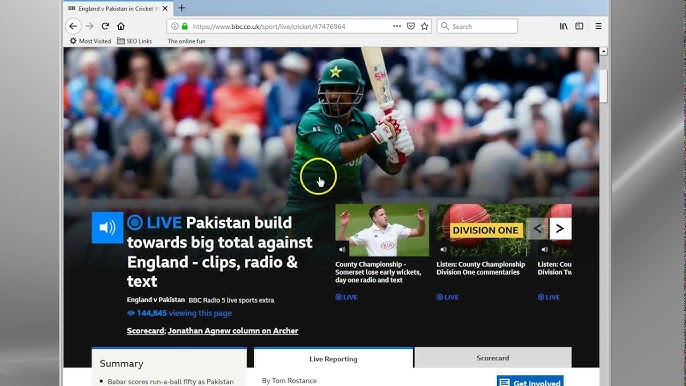Open the page actions three-dots menu
The height and width of the screenshot is (386, 686).
pyautogui.click(x=397, y=26)
